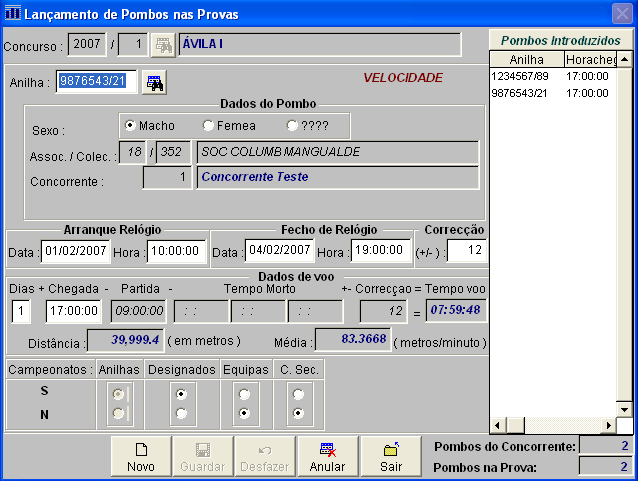Click the Correcção (+/-) input field
The width and height of the screenshot is (638, 482).
(465, 249)
